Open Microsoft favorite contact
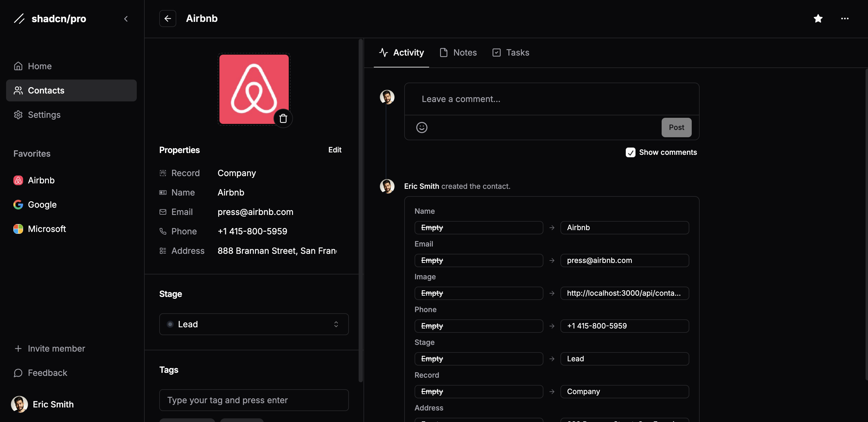868x422 pixels. [x=71, y=229]
